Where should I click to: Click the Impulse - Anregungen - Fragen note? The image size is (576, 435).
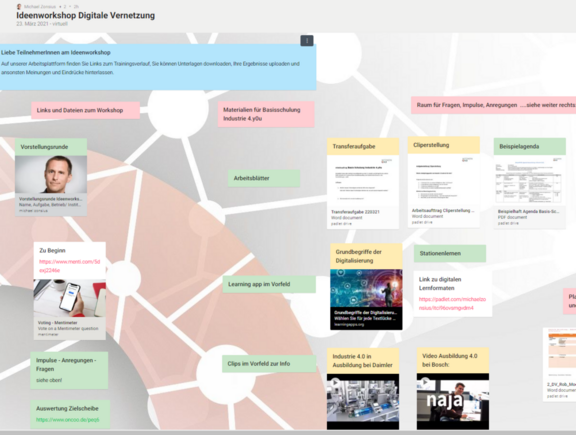[69, 370]
